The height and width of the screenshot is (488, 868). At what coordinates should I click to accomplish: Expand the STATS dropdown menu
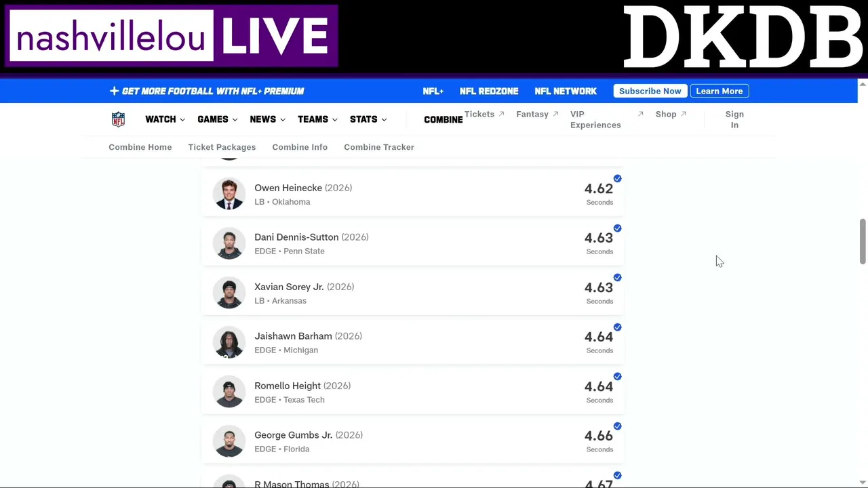368,119
